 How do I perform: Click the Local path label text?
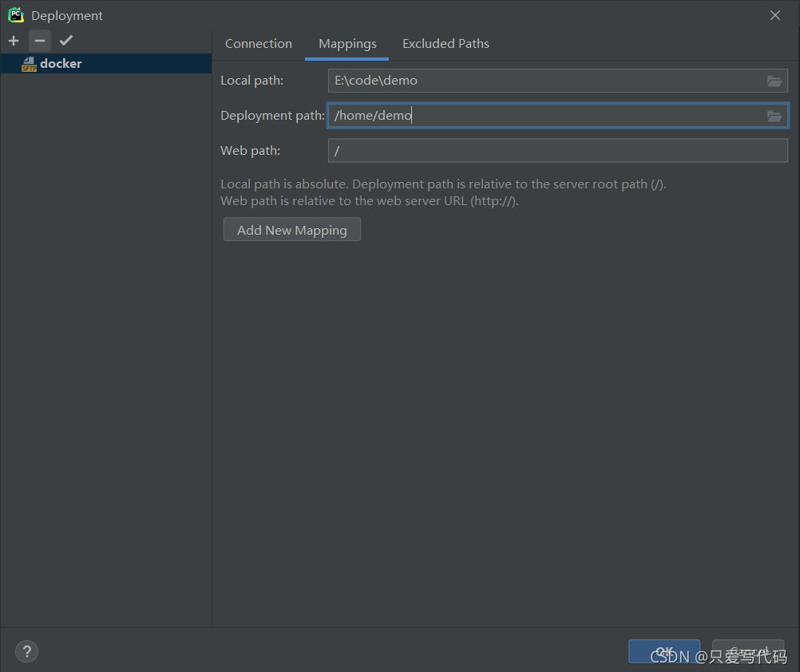[252, 81]
